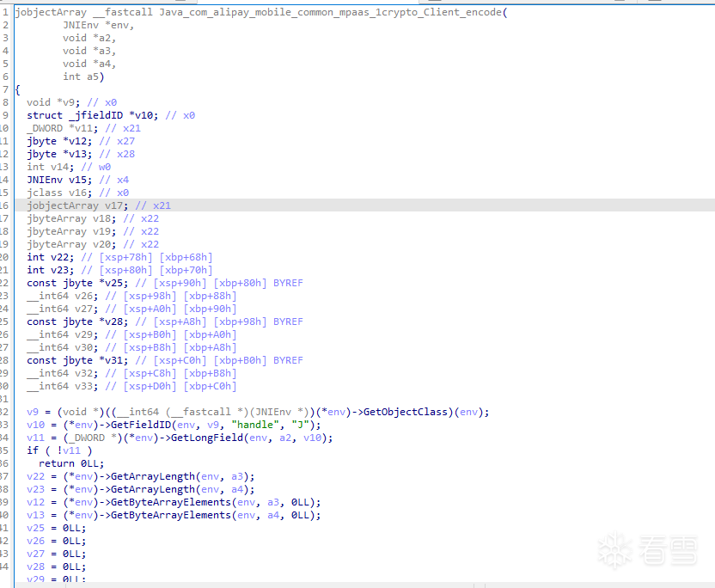Click the '__int64 v27;' declaration
Screen dimensions: 715x588
(63, 309)
